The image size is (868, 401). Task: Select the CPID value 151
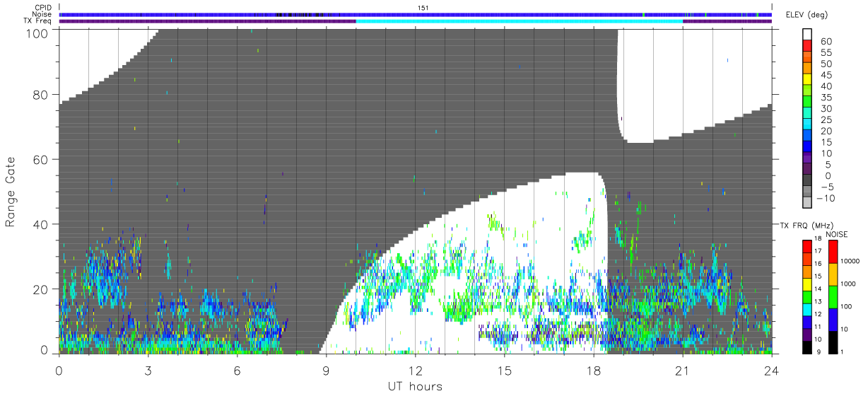(423, 8)
